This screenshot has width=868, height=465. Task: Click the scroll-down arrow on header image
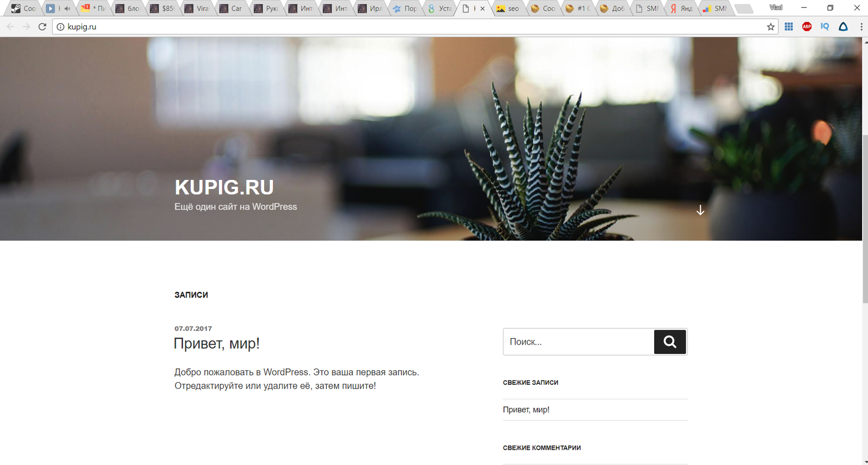[700, 210]
